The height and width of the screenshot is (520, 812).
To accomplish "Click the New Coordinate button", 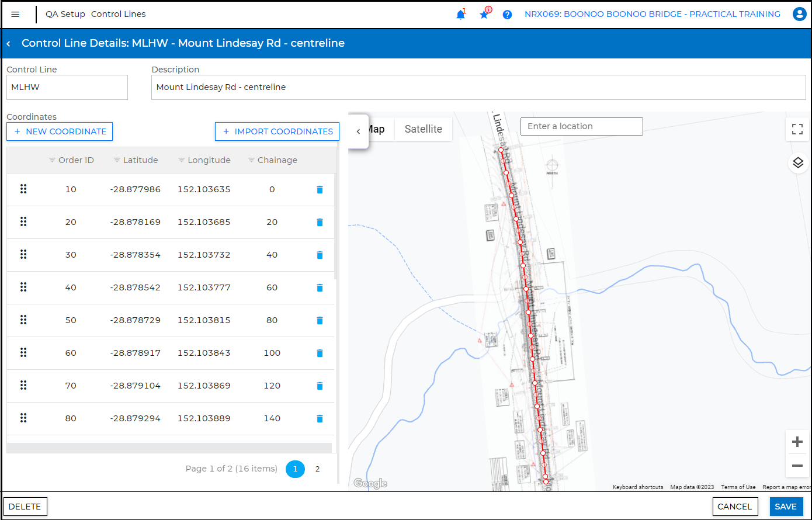I will click(x=60, y=131).
